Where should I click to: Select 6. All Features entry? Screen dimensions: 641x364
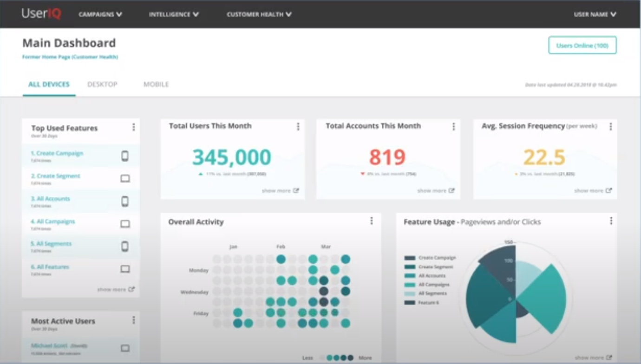pos(50,267)
